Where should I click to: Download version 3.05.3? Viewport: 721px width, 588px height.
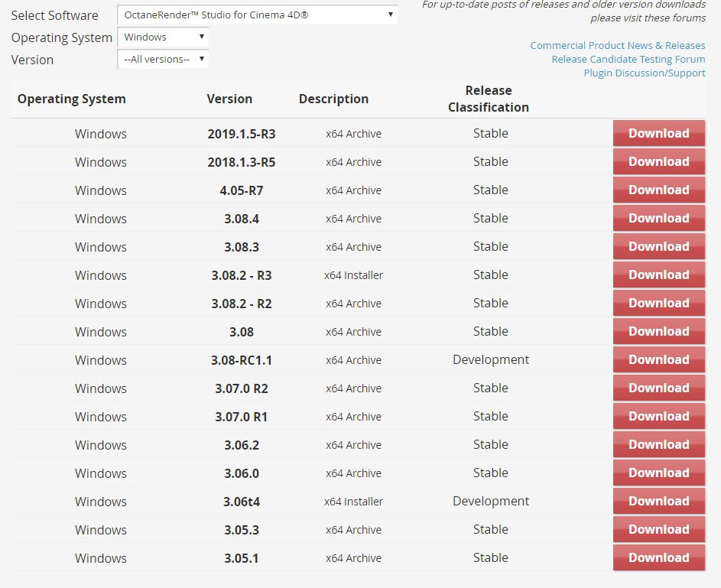point(658,530)
